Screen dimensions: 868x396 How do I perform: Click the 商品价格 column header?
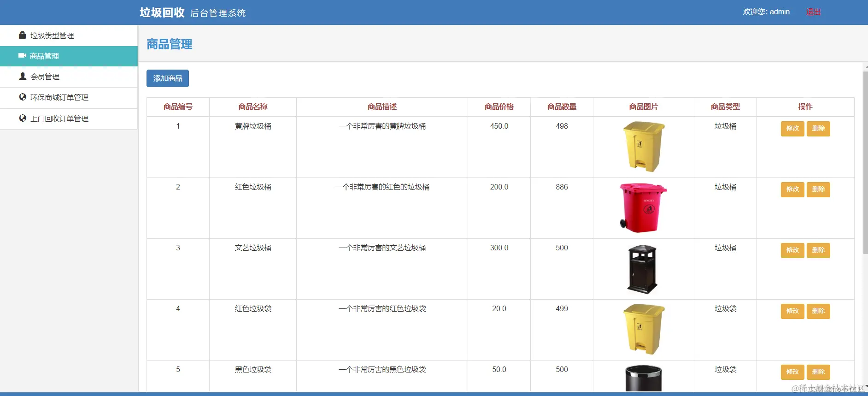499,107
